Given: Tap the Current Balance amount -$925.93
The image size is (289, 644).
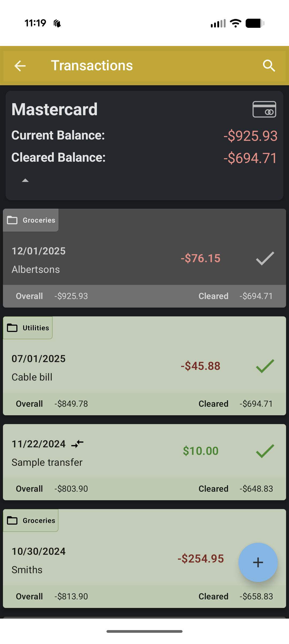Looking at the screenshot, I should (250, 136).
